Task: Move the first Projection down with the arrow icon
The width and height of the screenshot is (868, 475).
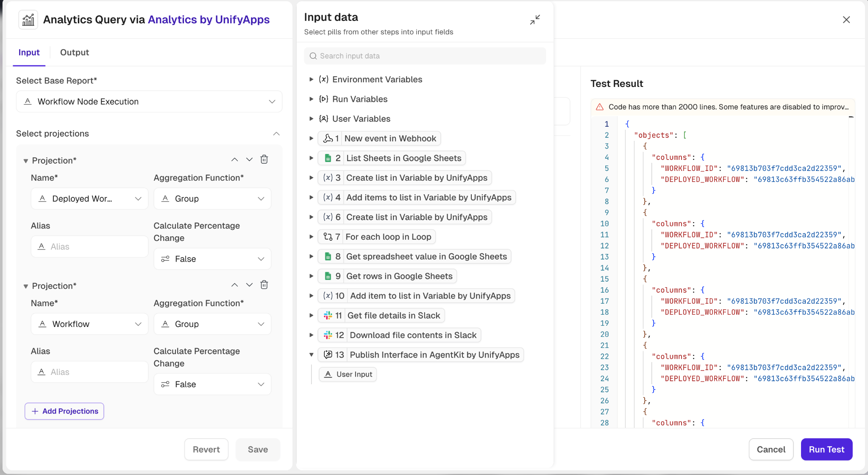Action: pos(249,159)
